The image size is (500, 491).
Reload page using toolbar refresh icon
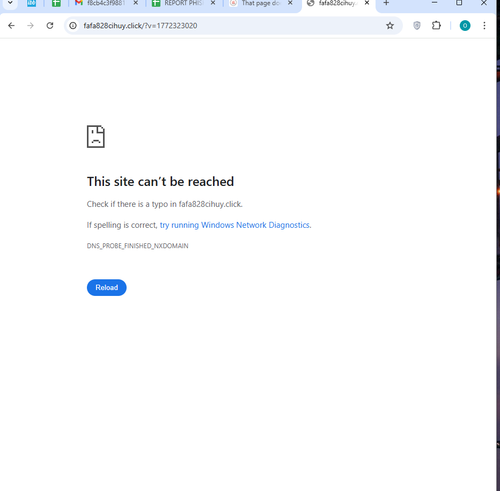click(x=50, y=26)
